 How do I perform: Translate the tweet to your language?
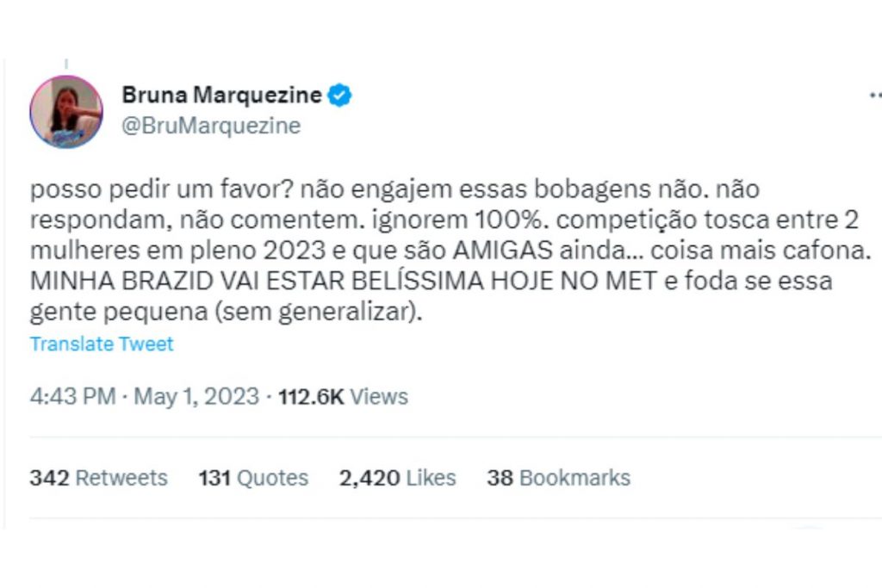102,344
